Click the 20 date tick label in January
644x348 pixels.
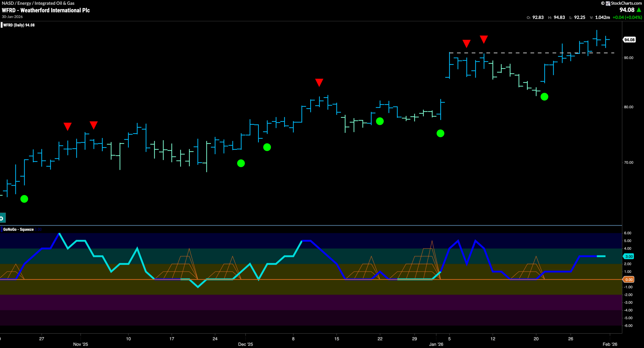536,339
